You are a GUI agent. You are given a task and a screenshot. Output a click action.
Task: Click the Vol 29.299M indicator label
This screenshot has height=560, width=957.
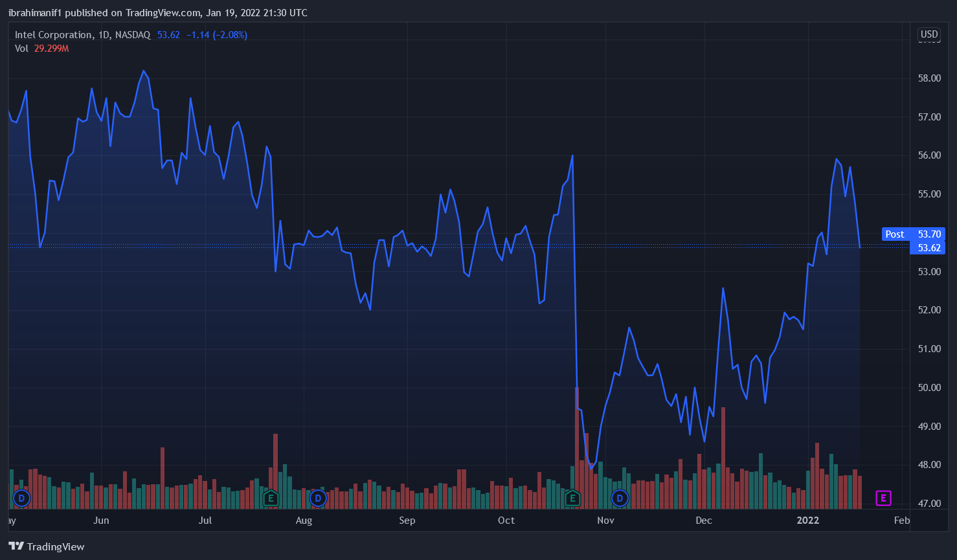tap(41, 49)
